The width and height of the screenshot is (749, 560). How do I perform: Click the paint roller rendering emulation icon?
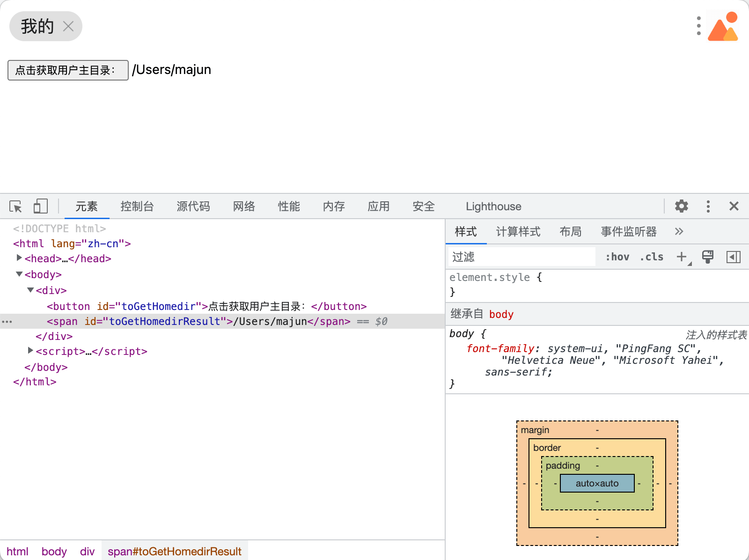point(708,257)
